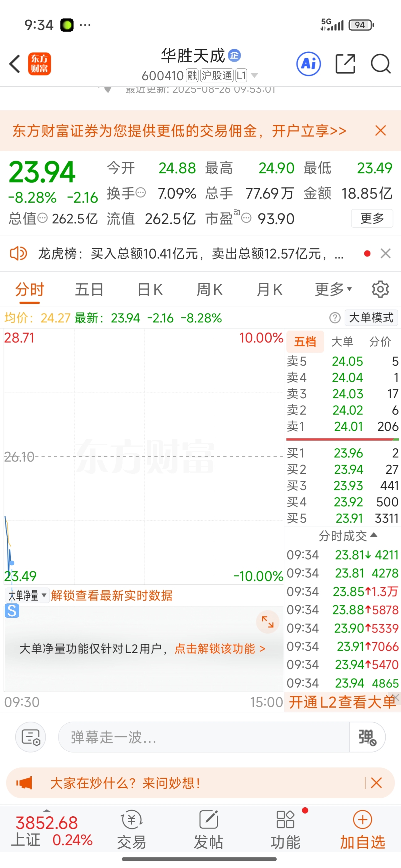Image resolution: width=401 pixels, height=868 pixels.
Task: Tap 开通L2查看大单 button
Action: tap(342, 702)
